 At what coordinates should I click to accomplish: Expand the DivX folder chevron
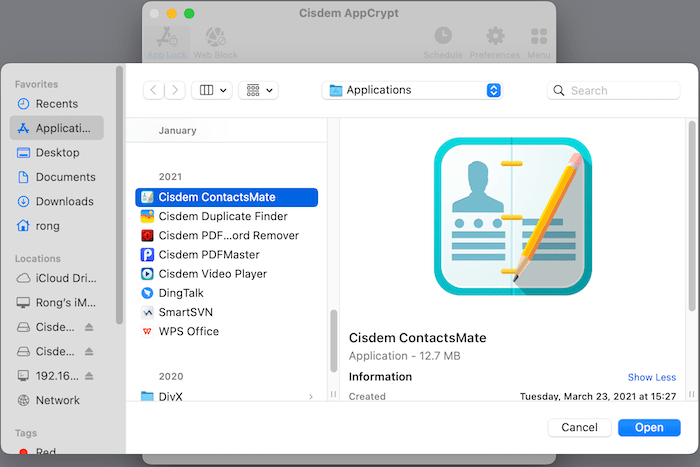pos(311,397)
